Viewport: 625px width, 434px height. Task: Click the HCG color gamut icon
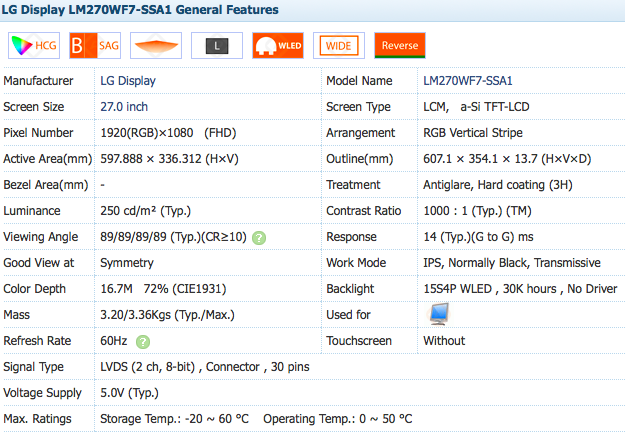coord(32,46)
